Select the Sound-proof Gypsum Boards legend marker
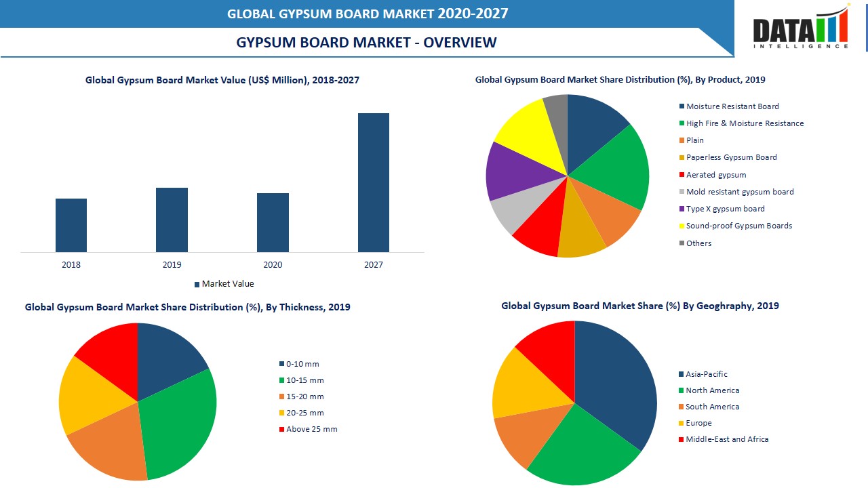The height and width of the screenshot is (488, 868). pyautogui.click(x=681, y=226)
